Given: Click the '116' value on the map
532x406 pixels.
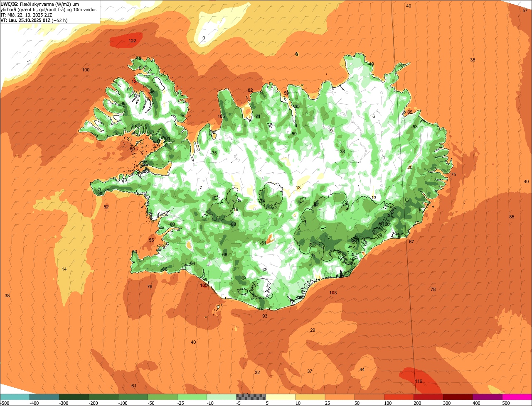Looking at the screenshot, I should click(x=419, y=381).
